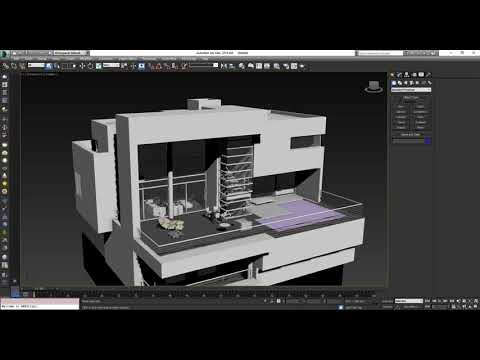Open the Schematic View
The height and width of the screenshot is (360, 480).
[267, 66]
